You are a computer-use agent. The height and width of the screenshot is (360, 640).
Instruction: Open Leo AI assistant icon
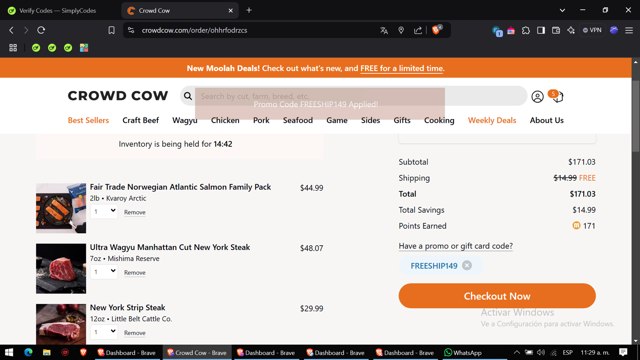click(571, 30)
